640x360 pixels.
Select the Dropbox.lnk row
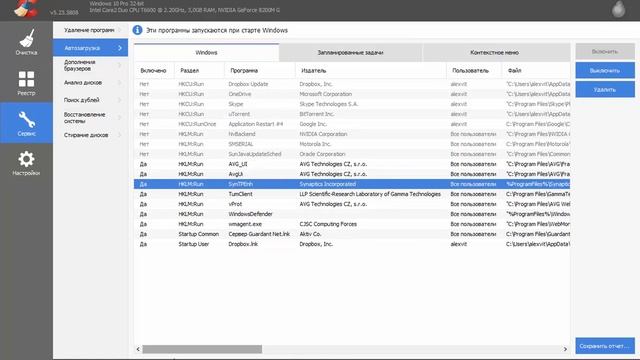352,244
